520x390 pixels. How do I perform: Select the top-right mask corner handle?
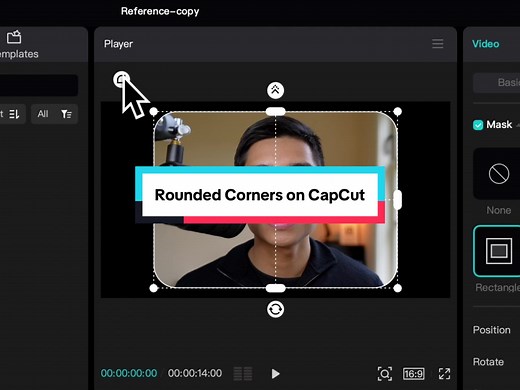click(x=397, y=111)
